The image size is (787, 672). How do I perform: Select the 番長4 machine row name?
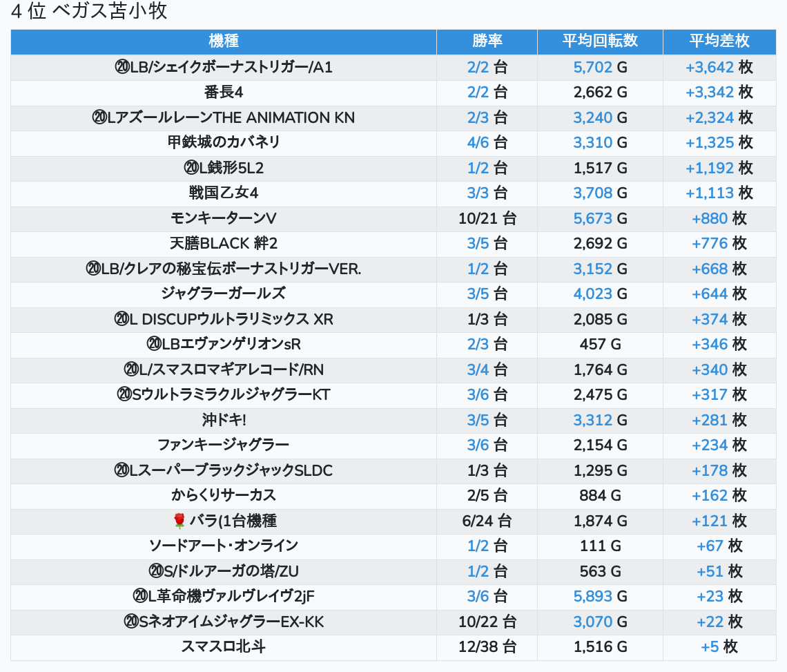click(x=223, y=93)
